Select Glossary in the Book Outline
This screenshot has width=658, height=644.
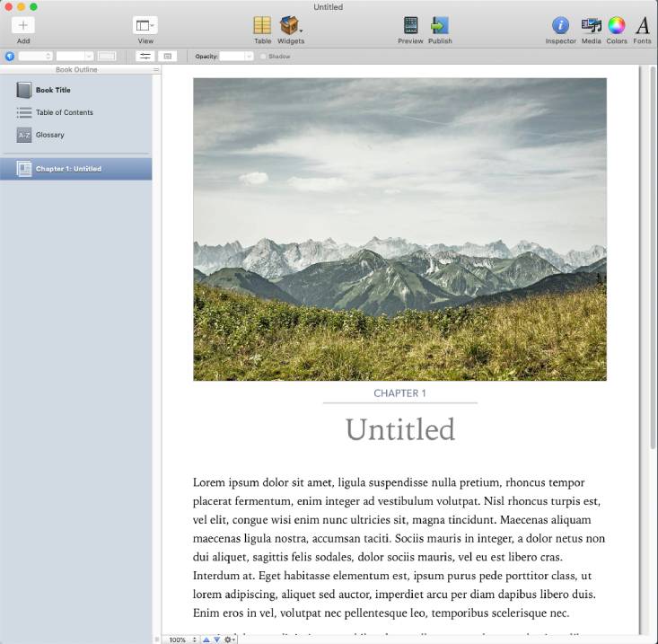[49, 135]
